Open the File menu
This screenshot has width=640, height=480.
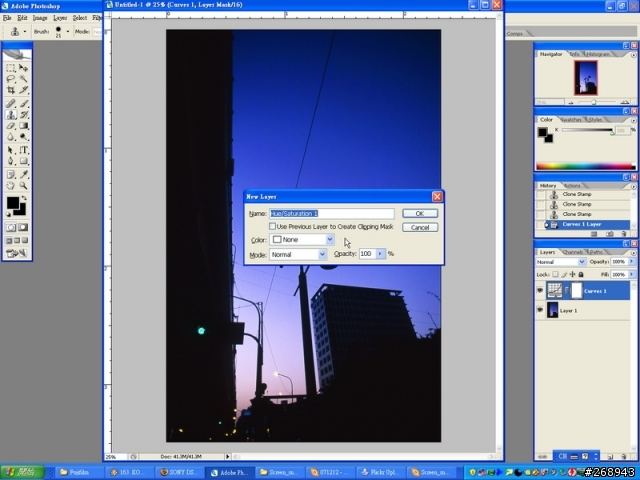(7, 18)
